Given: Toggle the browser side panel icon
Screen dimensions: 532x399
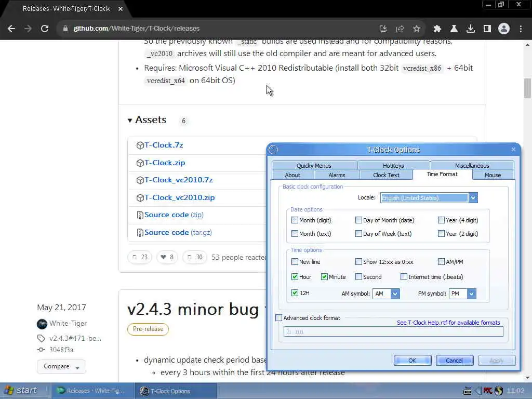Looking at the screenshot, I should pos(487,29).
